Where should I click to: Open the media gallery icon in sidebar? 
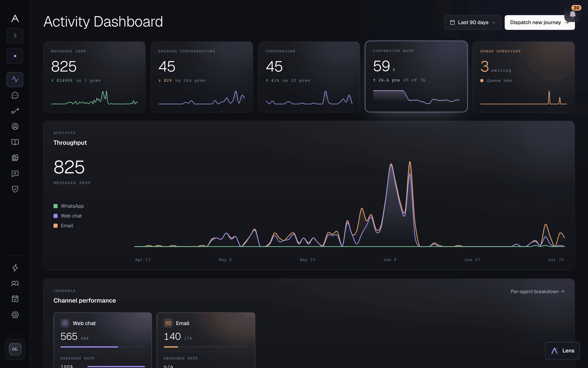coord(15,158)
